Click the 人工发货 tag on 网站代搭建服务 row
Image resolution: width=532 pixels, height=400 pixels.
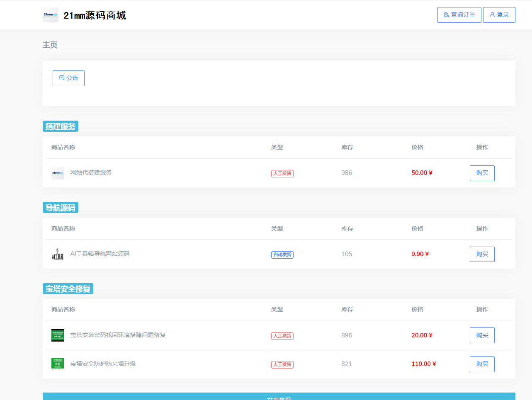[x=282, y=173]
